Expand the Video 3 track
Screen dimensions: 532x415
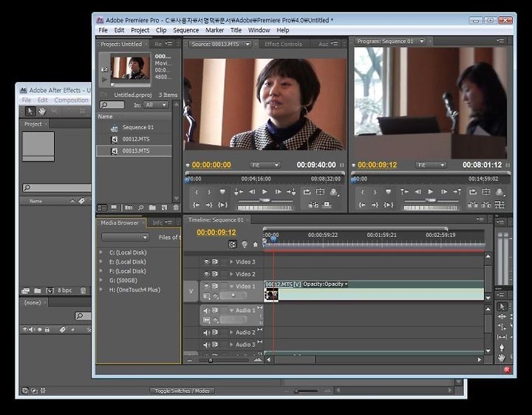232,261
